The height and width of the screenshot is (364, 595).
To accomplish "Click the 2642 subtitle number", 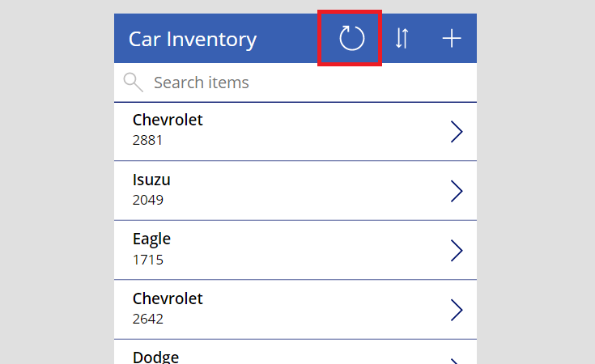I will [148, 319].
